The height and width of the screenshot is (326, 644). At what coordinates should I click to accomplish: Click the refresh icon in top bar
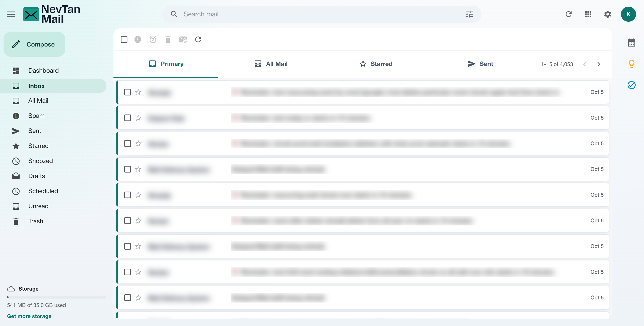tap(568, 14)
